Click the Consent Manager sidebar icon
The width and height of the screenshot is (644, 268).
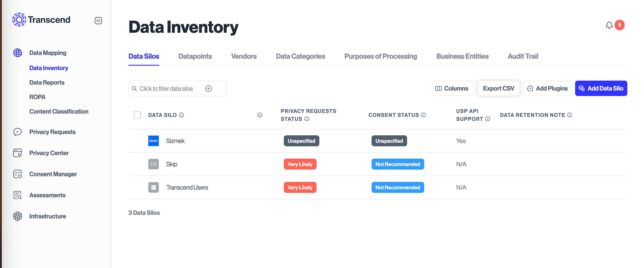[18, 174]
